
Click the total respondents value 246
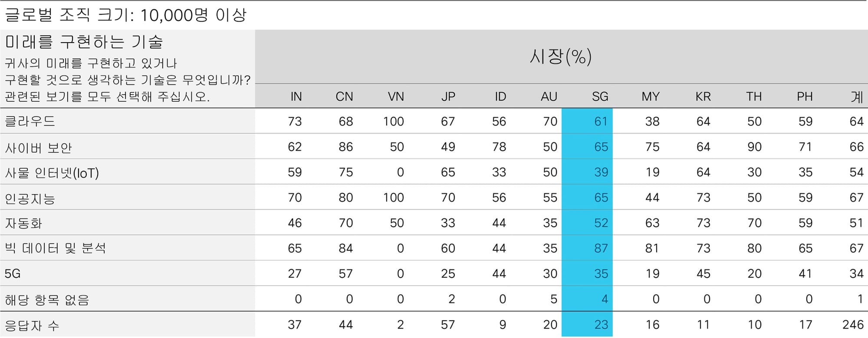click(852, 325)
